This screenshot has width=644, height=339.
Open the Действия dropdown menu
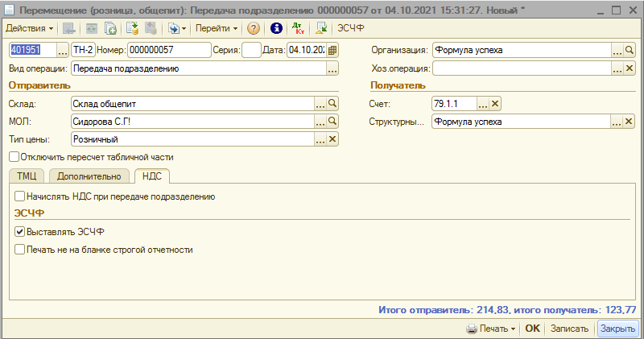click(29, 28)
